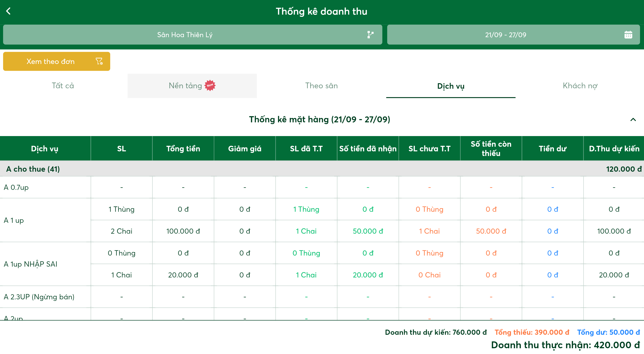Open the calendar icon for date range
Viewport: 644px width, 354px height.
click(628, 35)
